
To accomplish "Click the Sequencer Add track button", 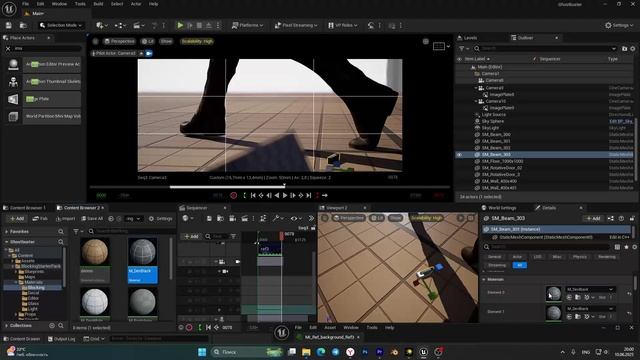I will tap(191, 236).
